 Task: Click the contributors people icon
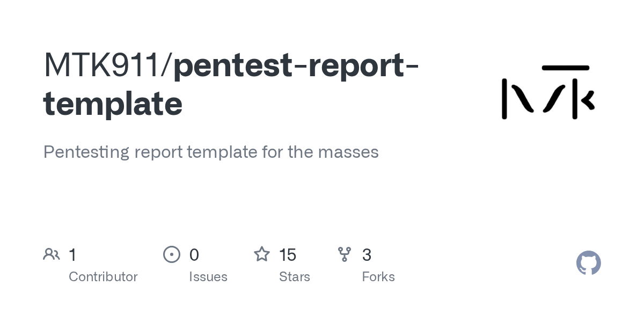click(52, 254)
